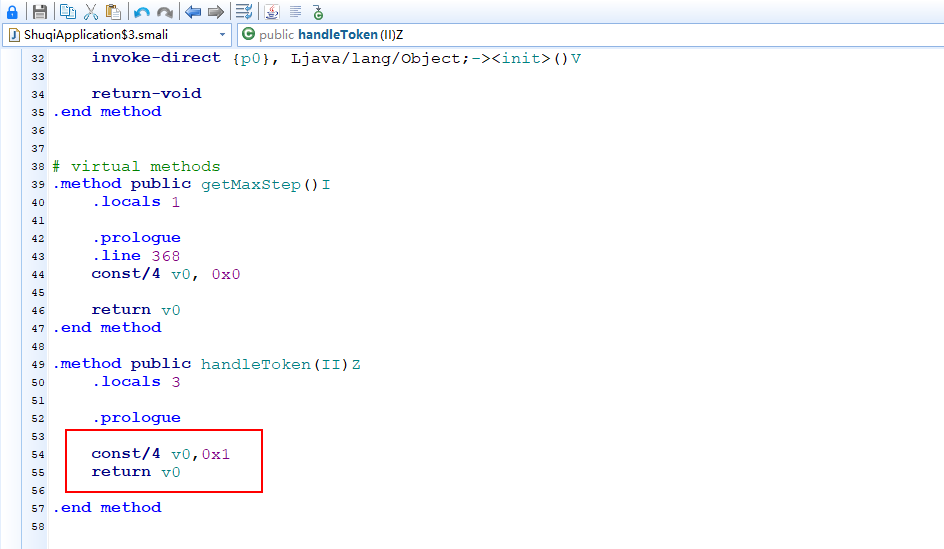
Task: Click 'getMaxStep()I' method name
Action: [x=266, y=184]
